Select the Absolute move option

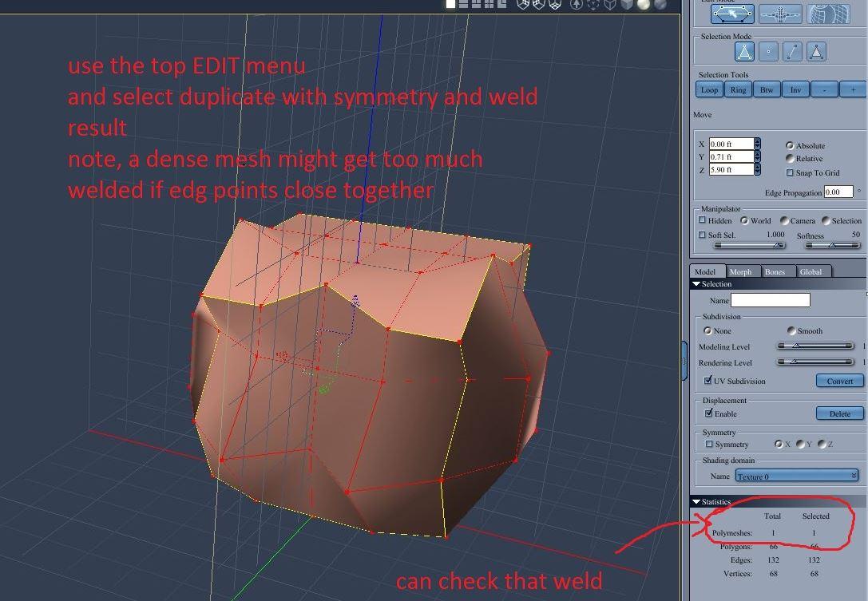[x=790, y=145]
